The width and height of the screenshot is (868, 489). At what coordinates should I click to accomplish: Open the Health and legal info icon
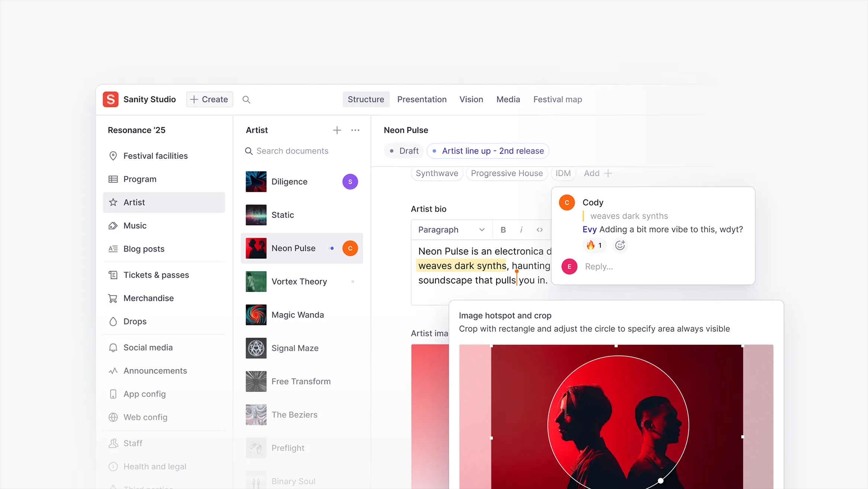(x=113, y=467)
